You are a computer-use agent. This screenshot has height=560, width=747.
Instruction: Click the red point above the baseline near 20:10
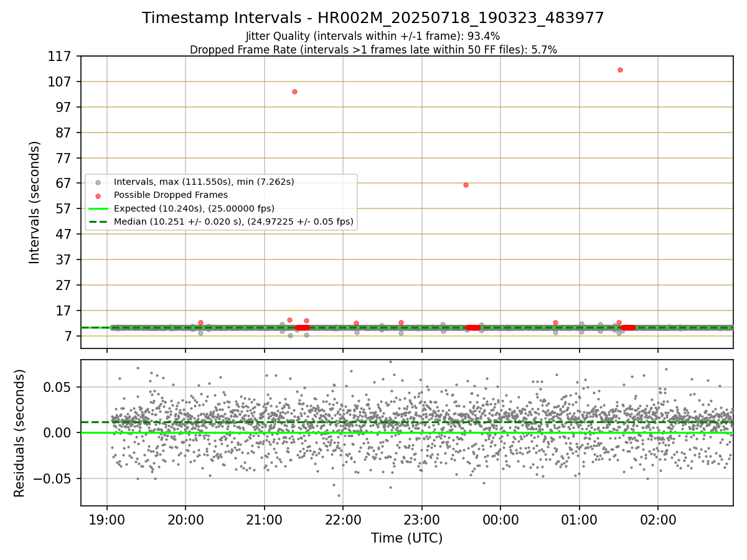(x=200, y=322)
